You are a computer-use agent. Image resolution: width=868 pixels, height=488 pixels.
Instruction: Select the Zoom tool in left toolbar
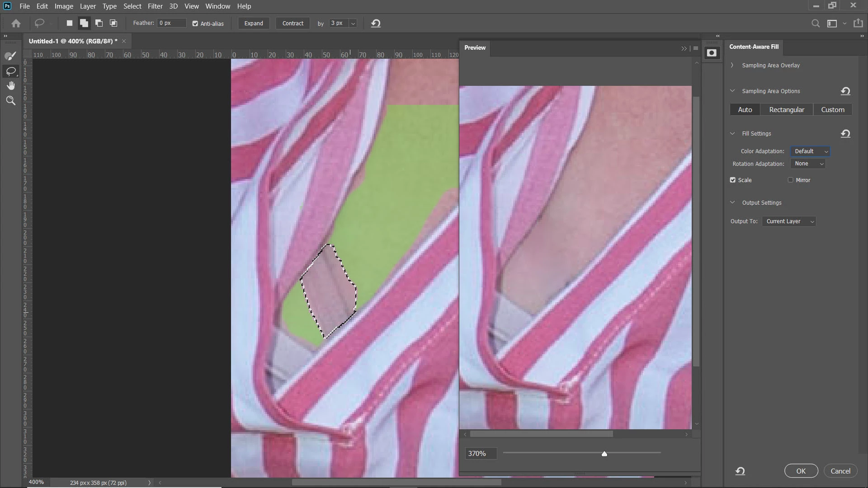[10, 101]
